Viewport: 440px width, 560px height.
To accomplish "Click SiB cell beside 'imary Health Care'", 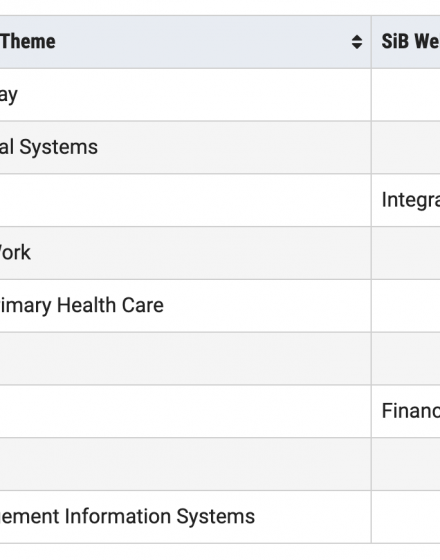I will 406,306.
